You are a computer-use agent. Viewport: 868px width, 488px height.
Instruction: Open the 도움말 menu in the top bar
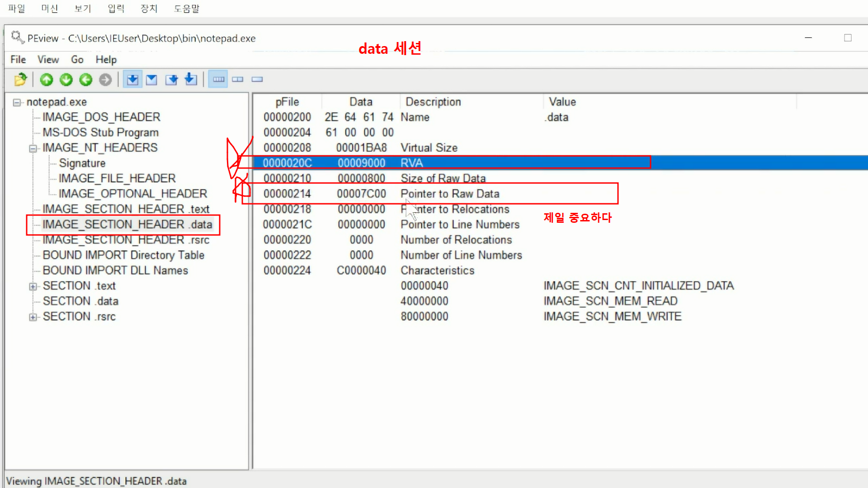coord(186,9)
